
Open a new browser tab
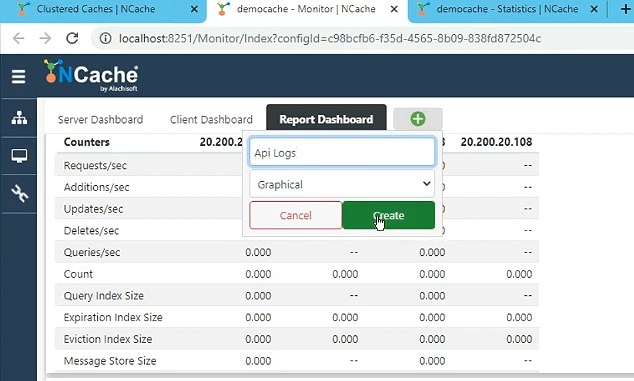(x=626, y=9)
